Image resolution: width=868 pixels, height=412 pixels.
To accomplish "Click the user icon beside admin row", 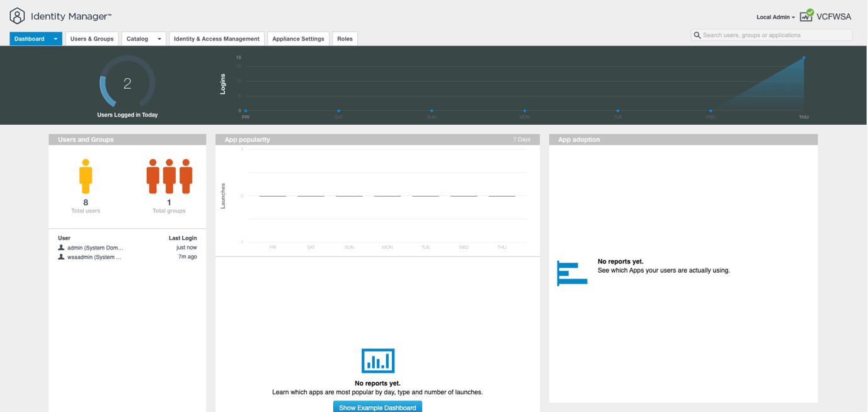I will pyautogui.click(x=61, y=248).
